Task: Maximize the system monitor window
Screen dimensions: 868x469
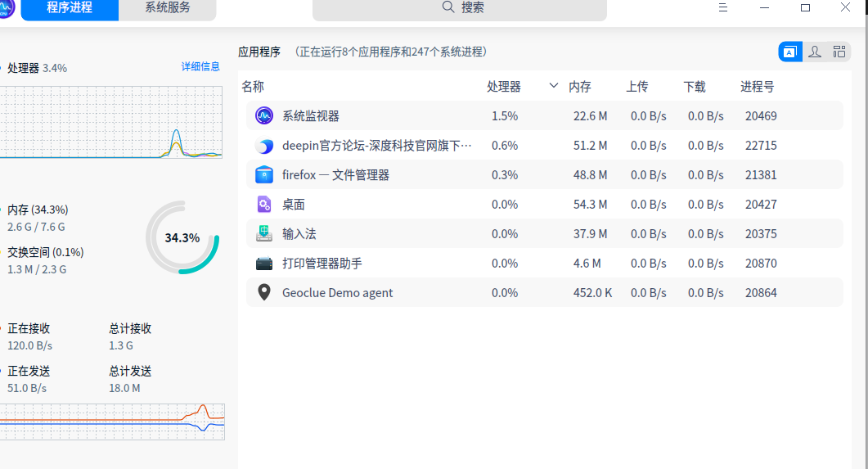Action: [806, 7]
